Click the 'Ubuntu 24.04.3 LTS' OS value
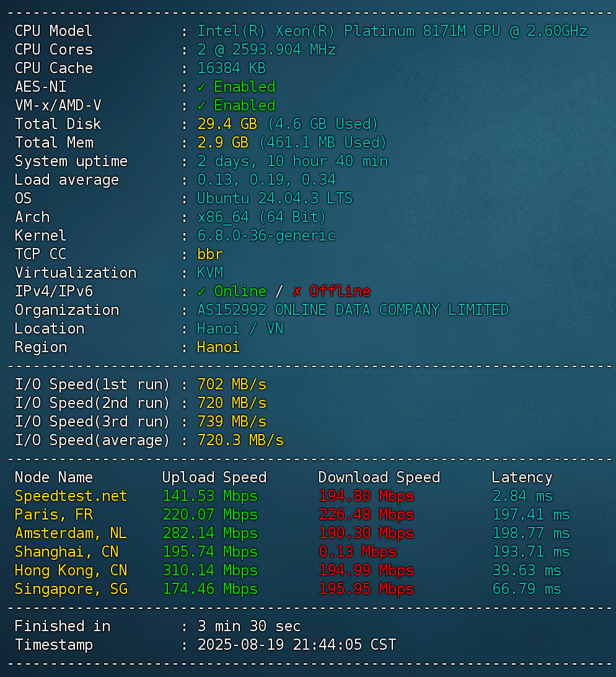 (x=275, y=198)
